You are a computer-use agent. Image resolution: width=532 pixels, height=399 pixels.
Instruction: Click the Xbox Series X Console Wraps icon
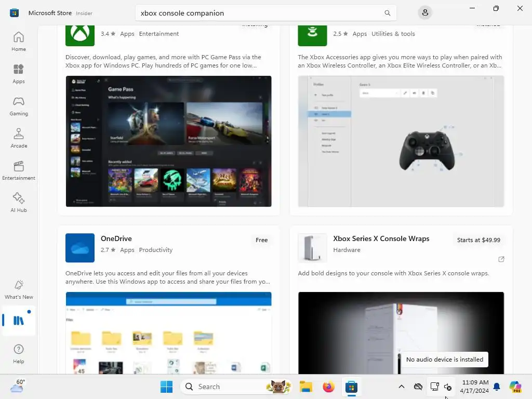312,248
